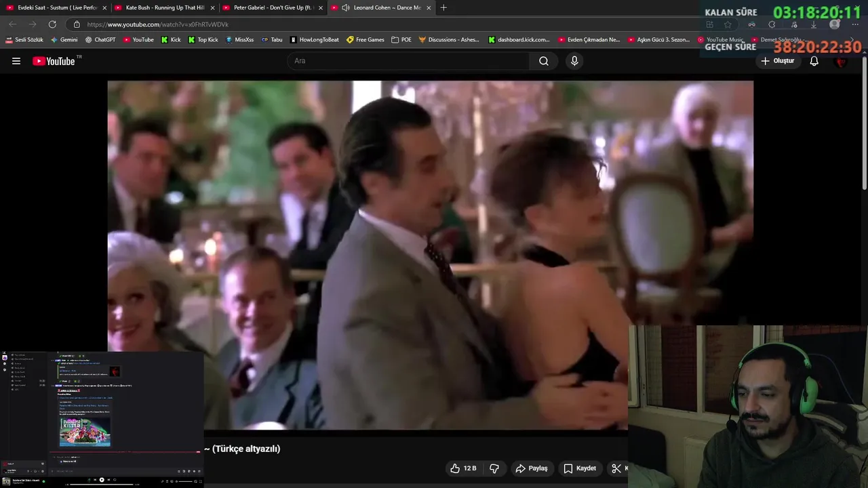
Task: Expand the Free Games bookmark folder
Action: [x=365, y=40]
